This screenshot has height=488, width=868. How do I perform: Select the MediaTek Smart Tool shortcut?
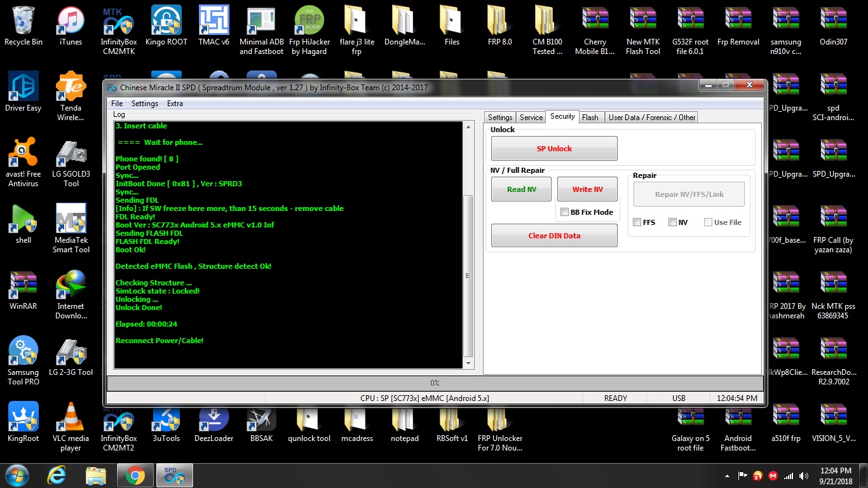click(71, 229)
